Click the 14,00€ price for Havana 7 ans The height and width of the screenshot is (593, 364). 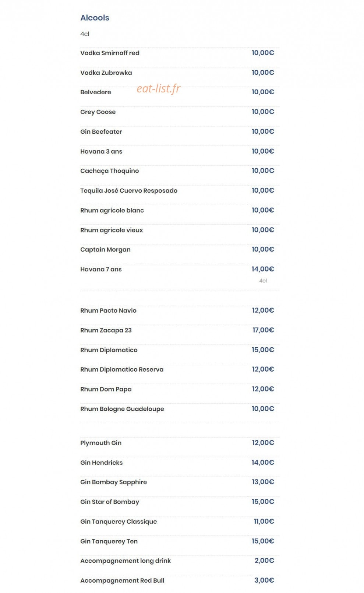point(263,269)
